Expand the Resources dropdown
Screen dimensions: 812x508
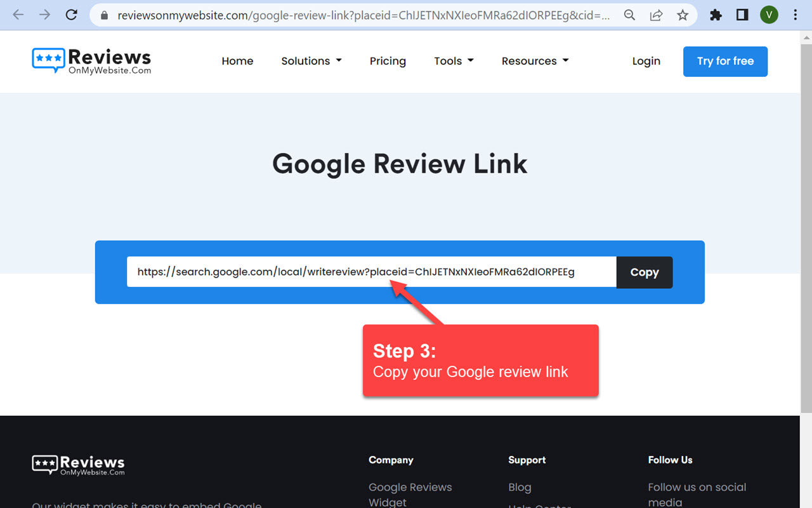(x=535, y=61)
